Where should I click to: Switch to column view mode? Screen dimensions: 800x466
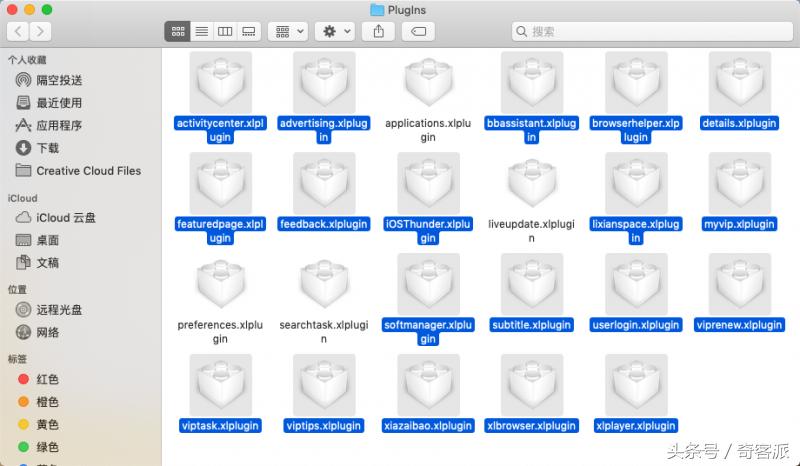click(225, 31)
